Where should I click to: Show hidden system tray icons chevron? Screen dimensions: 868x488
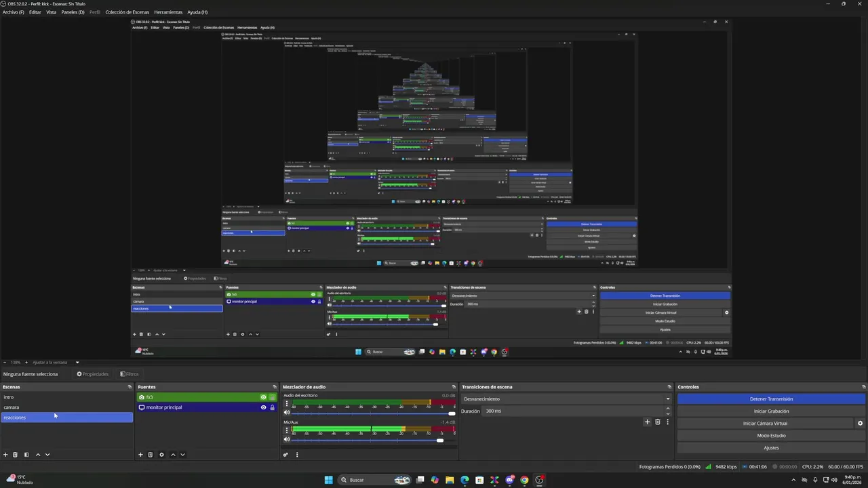tap(793, 480)
